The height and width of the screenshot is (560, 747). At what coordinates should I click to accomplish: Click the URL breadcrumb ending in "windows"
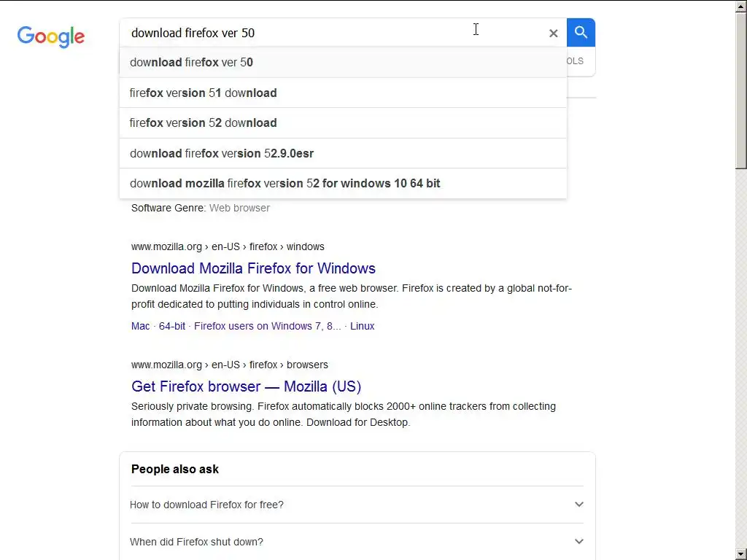click(228, 246)
